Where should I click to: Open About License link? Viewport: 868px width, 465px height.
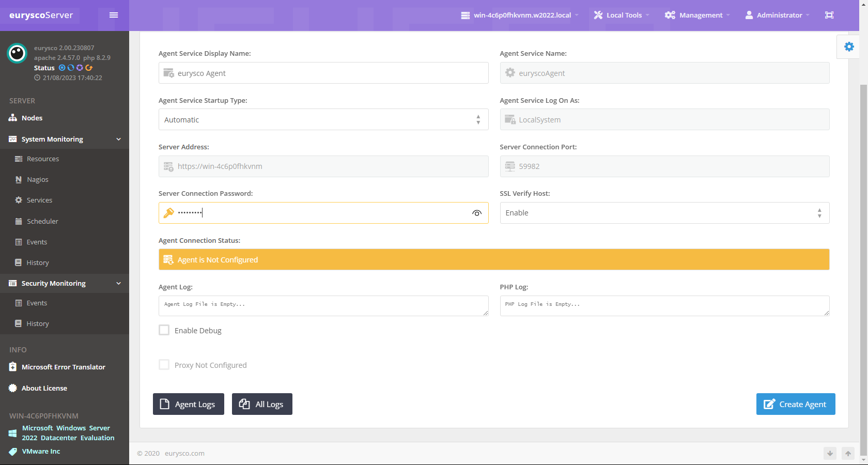[x=44, y=388]
